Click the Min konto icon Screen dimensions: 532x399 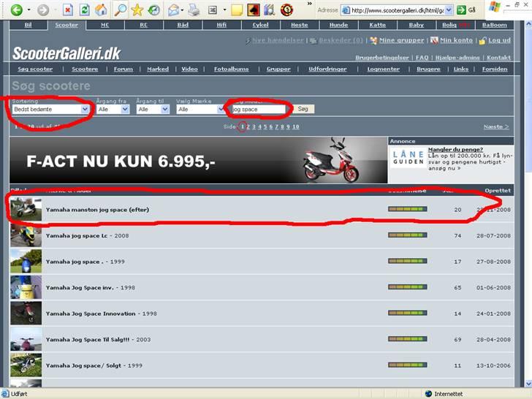pyautogui.click(x=434, y=40)
